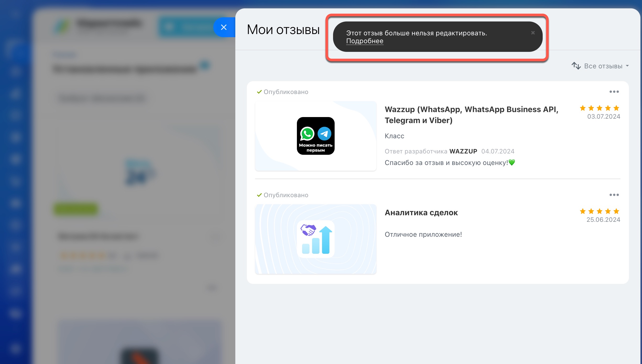Click the date 03.07.2024 on the Wazzup review
The height and width of the screenshot is (364, 642).
pos(603,117)
